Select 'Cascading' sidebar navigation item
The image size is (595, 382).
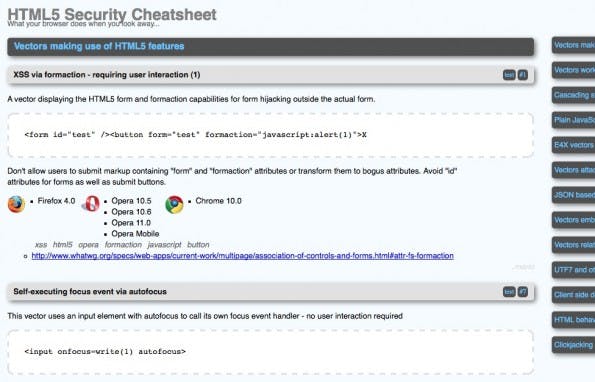(x=573, y=95)
